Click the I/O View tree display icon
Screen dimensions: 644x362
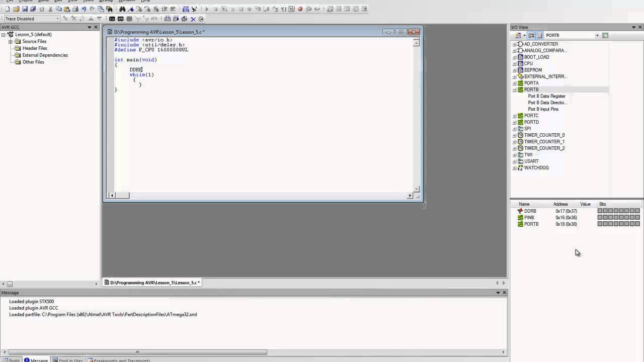[x=531, y=35]
